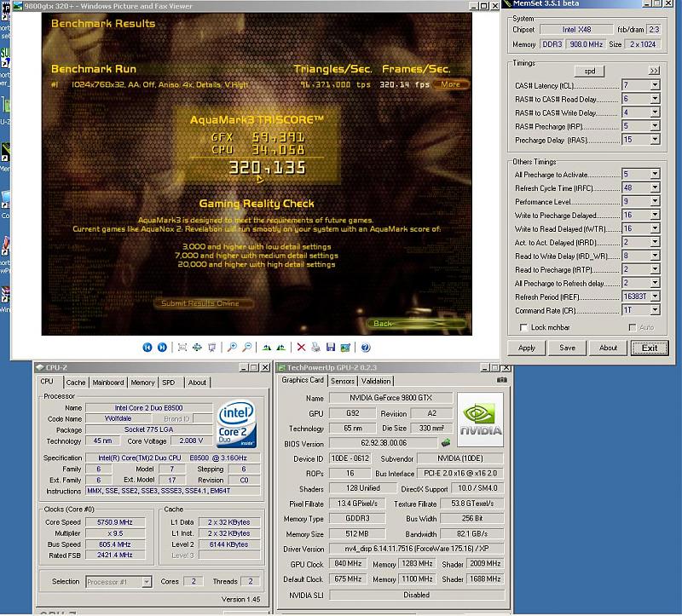Open the Command Rate (CR) dropdown

coord(655,310)
